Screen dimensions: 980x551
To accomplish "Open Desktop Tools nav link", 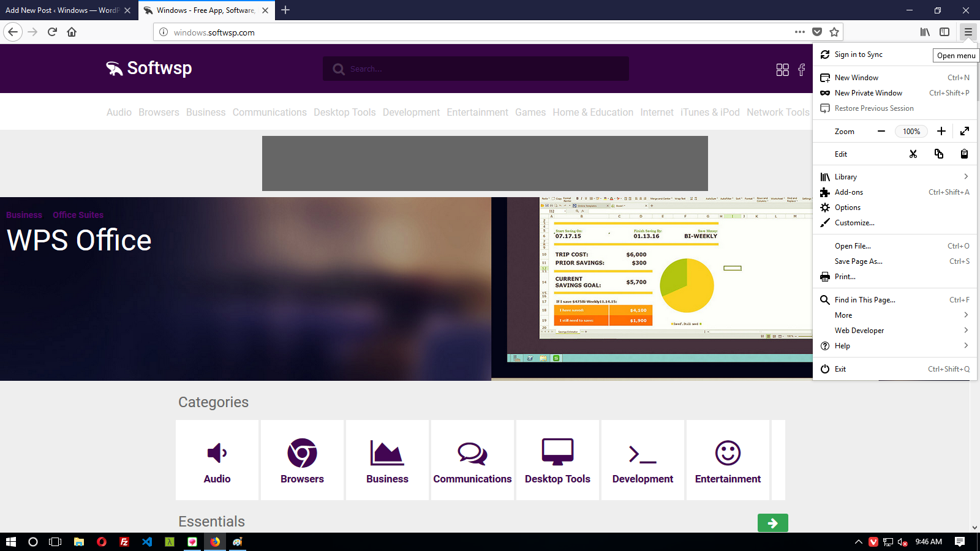I will (345, 112).
